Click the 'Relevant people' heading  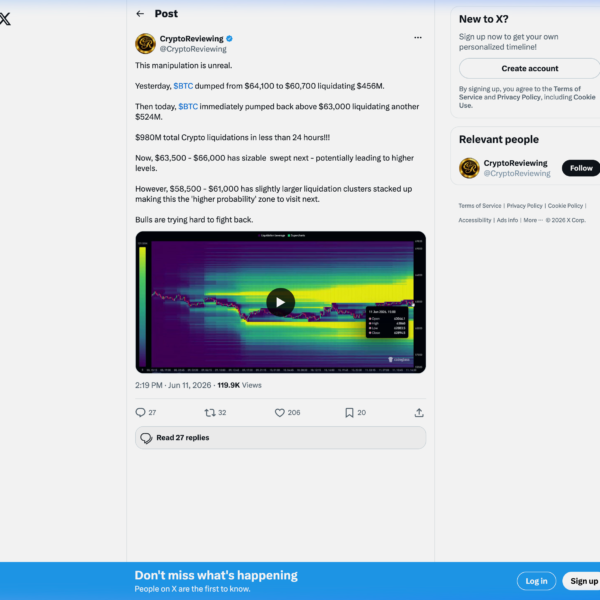(499, 140)
